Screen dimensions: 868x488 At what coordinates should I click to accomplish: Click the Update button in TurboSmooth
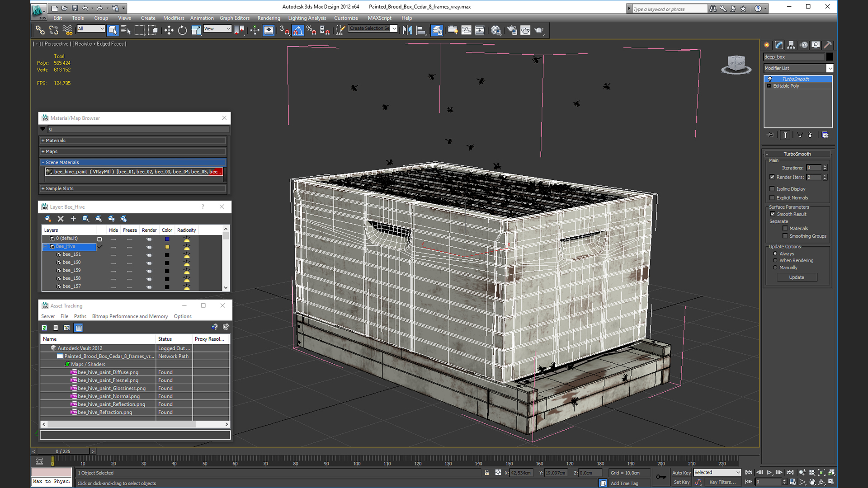pos(797,277)
